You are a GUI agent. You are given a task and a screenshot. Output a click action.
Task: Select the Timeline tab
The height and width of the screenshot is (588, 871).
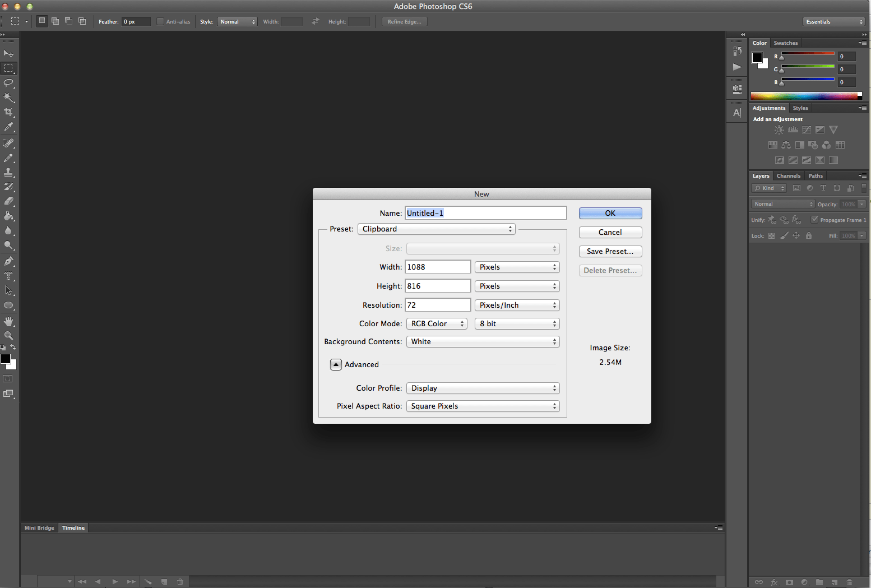73,528
